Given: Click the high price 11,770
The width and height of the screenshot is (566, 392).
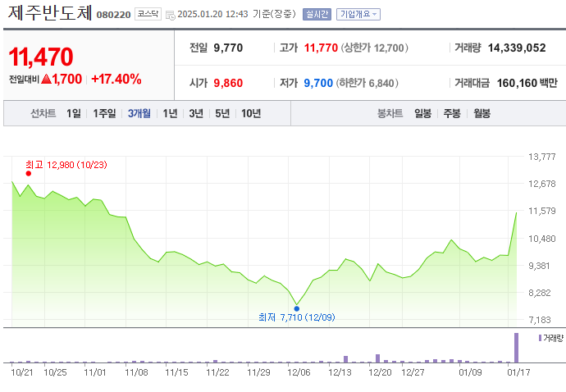Looking at the screenshot, I should tap(321, 48).
